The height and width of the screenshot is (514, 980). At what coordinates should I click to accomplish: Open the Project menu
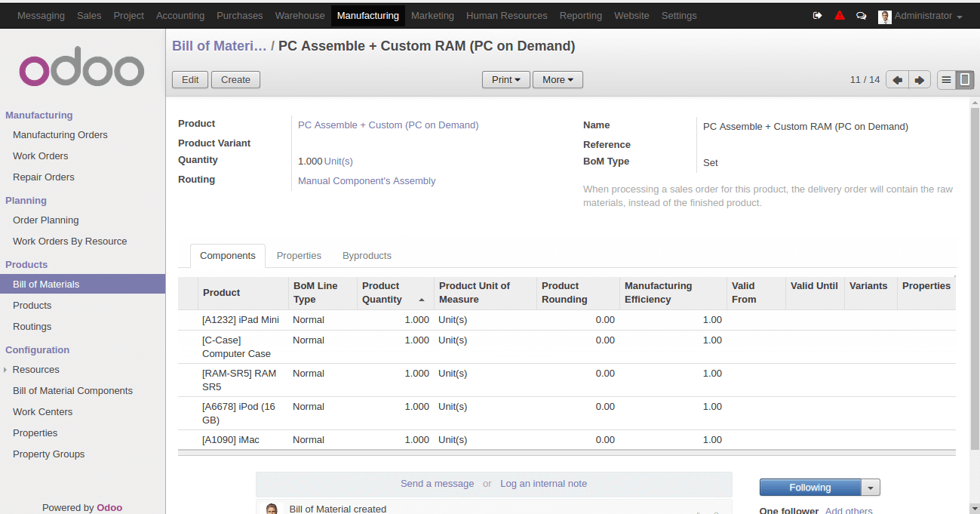pyautogui.click(x=129, y=16)
